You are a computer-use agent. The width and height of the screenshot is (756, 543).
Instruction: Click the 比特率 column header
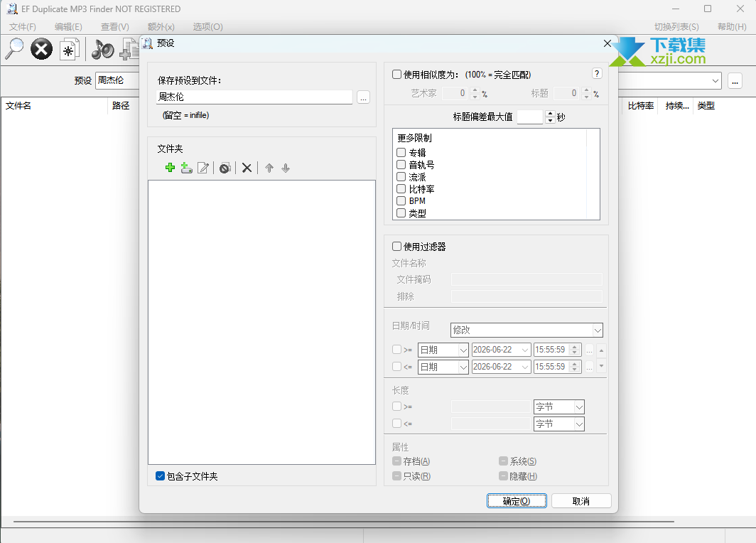click(640, 106)
